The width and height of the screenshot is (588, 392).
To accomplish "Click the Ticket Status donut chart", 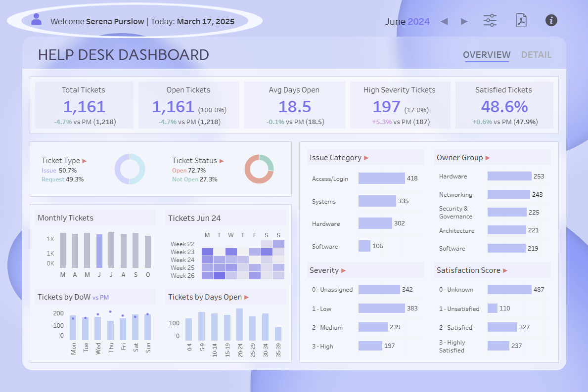I will click(x=259, y=169).
